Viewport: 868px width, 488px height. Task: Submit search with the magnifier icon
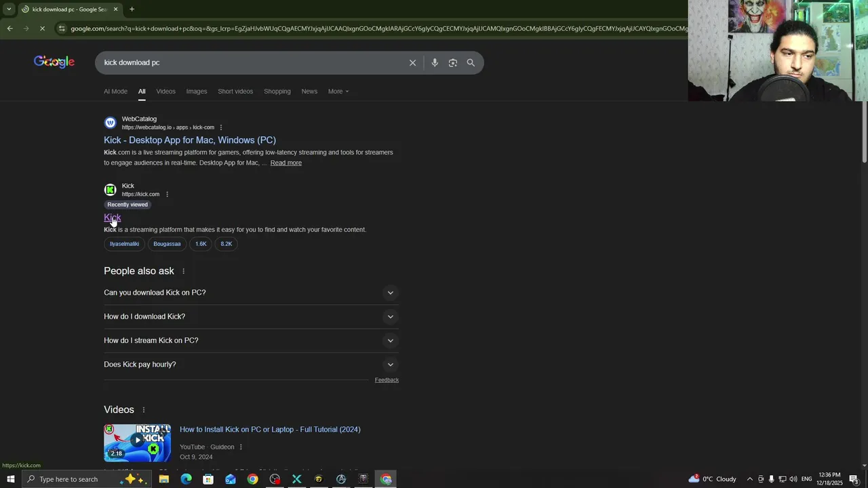click(x=471, y=62)
